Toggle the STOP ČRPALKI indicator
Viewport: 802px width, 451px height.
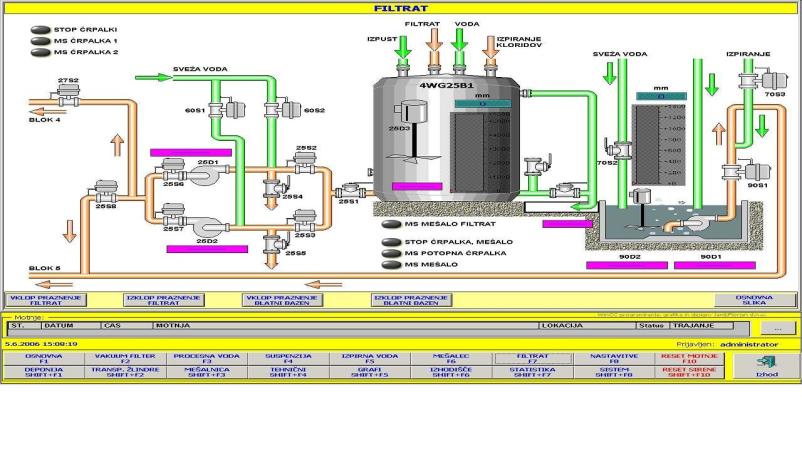pos(40,30)
